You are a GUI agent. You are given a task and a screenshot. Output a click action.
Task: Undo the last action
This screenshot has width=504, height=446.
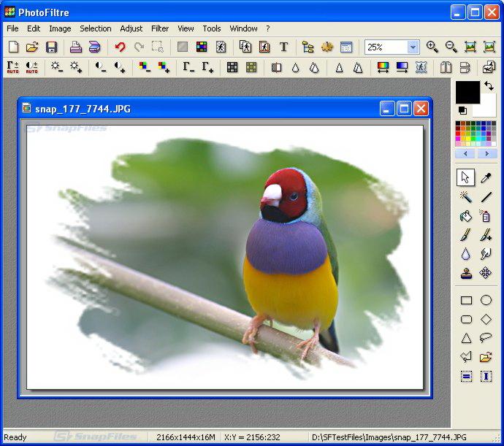[121, 47]
